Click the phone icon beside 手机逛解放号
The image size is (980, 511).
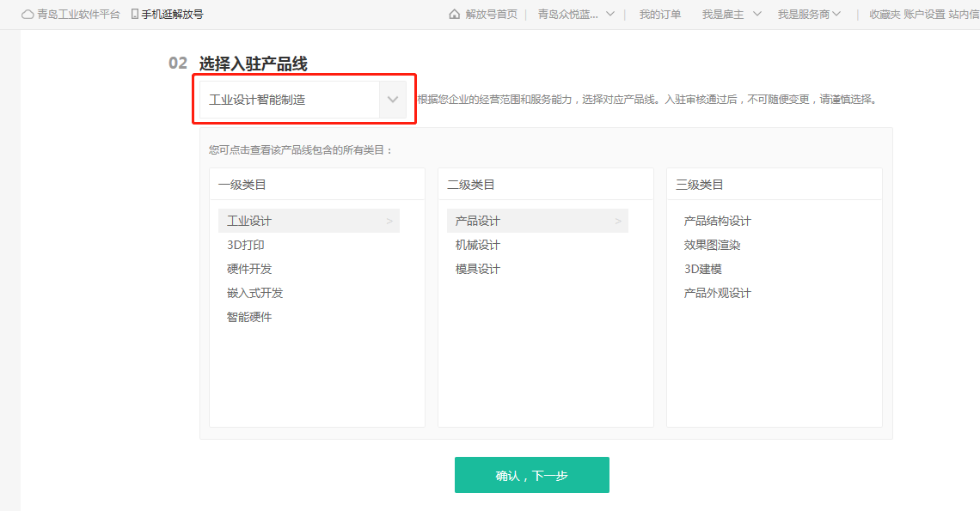pos(135,15)
